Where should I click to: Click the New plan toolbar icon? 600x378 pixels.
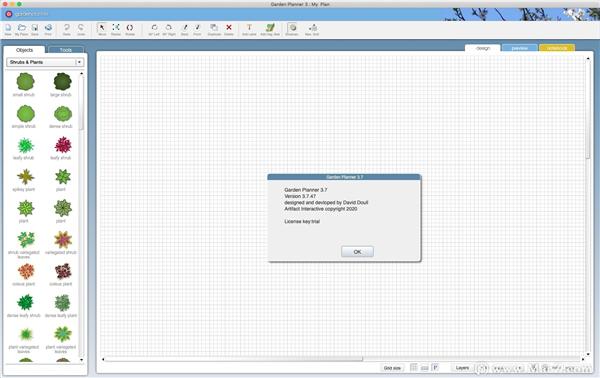point(8,28)
